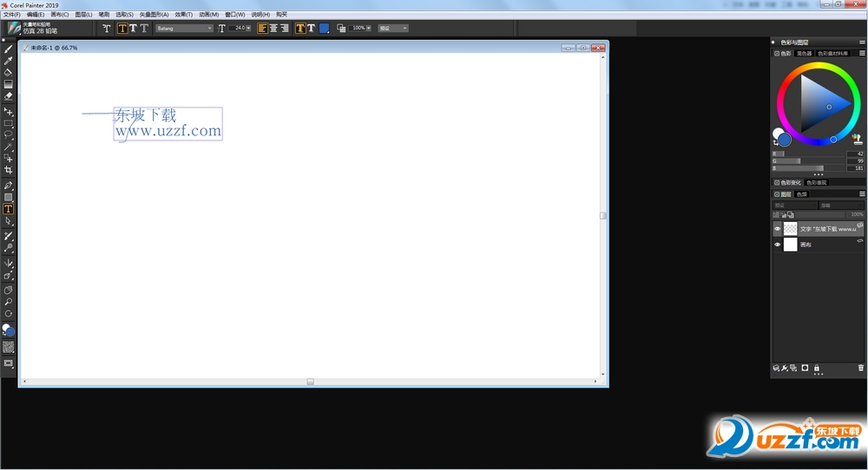
Task: Open the layers panel options menu
Action: pos(862,194)
